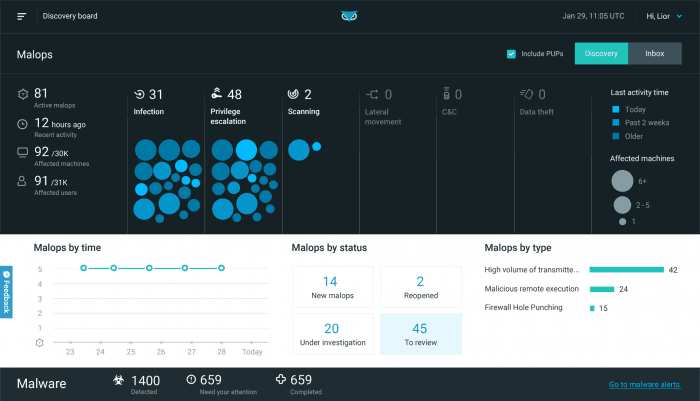700x401 pixels.
Task: Open the To review status box
Action: click(421, 334)
